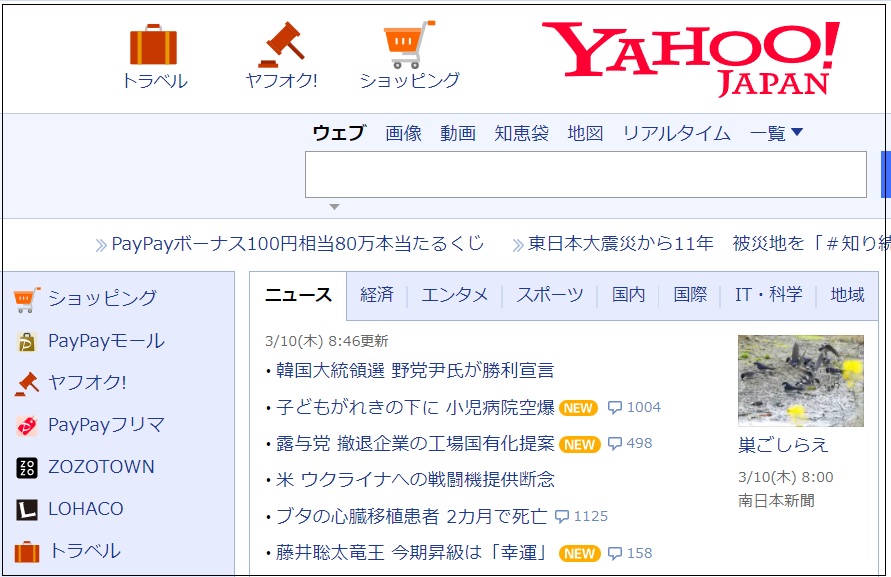
Task: Open headline 露与党 撤退企業の工場国有化提案
Action: click(x=415, y=443)
